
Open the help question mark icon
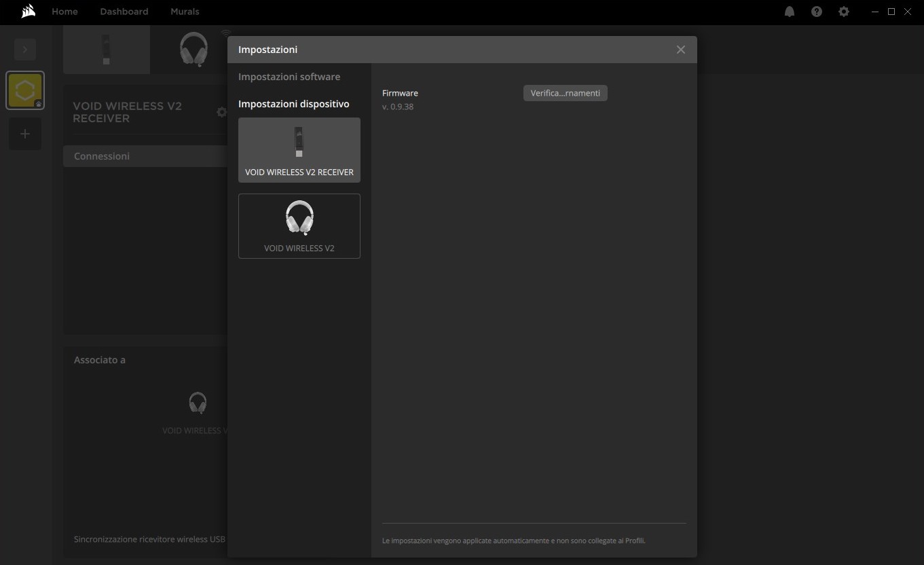(817, 12)
